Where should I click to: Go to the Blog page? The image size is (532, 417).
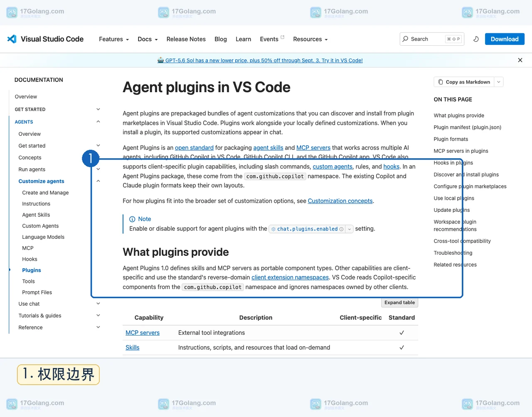221,39
